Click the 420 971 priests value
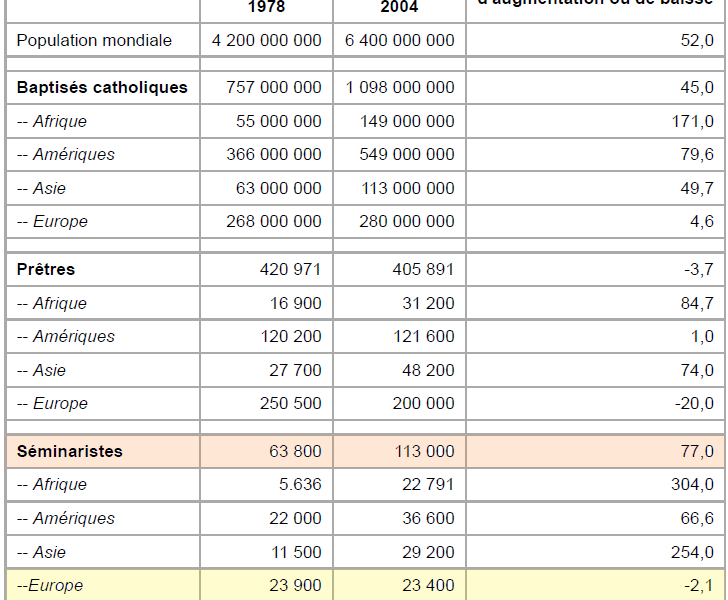The height and width of the screenshot is (600, 728). pyautogui.click(x=290, y=269)
